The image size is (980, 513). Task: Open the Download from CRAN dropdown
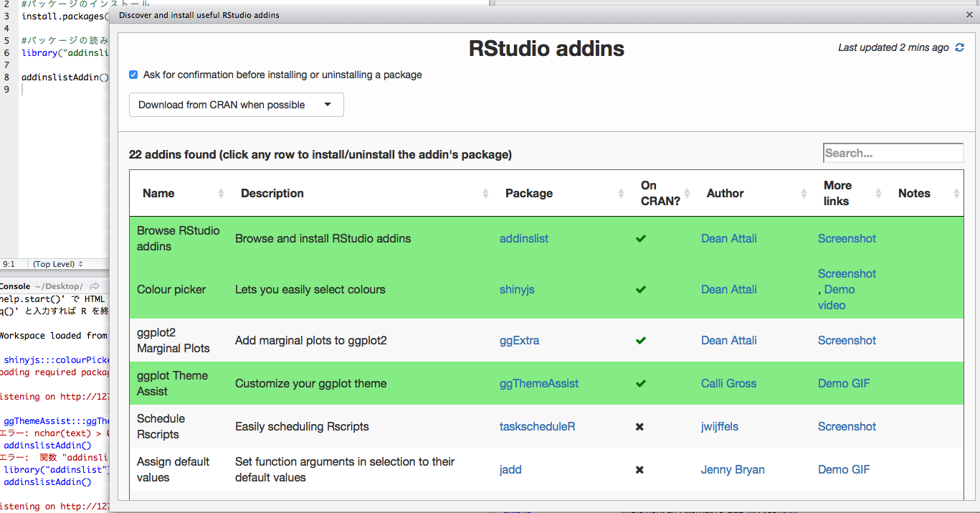[x=237, y=105]
